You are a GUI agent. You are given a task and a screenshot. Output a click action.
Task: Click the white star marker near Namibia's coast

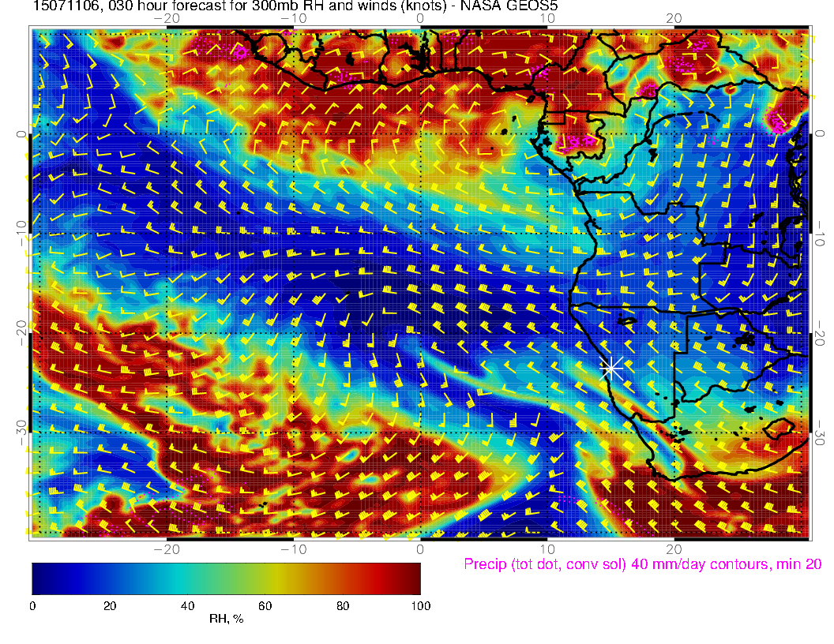[x=611, y=367]
